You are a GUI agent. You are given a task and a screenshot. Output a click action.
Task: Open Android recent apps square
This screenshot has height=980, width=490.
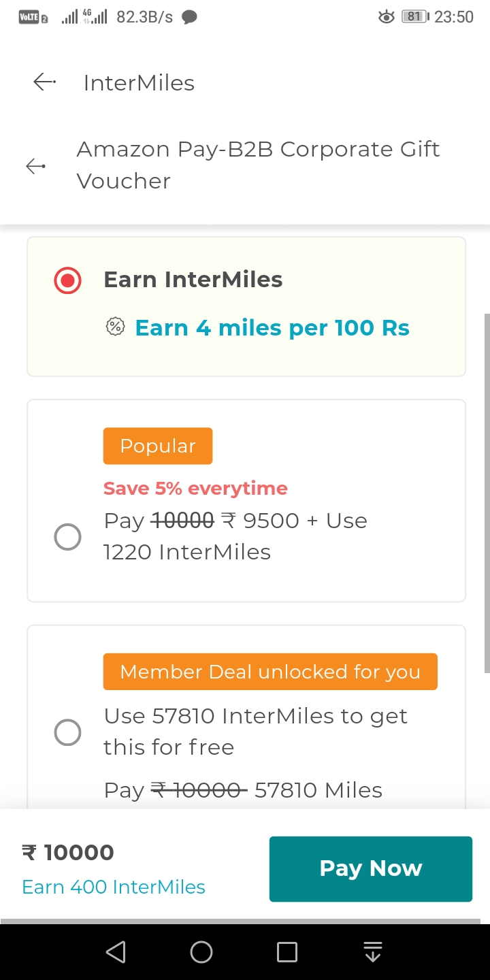[287, 951]
